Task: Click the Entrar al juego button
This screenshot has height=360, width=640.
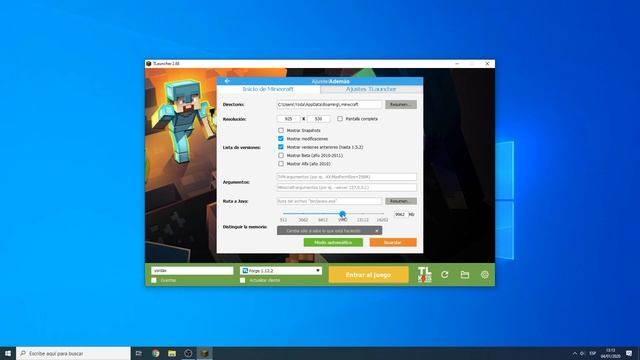Action: [x=369, y=275]
